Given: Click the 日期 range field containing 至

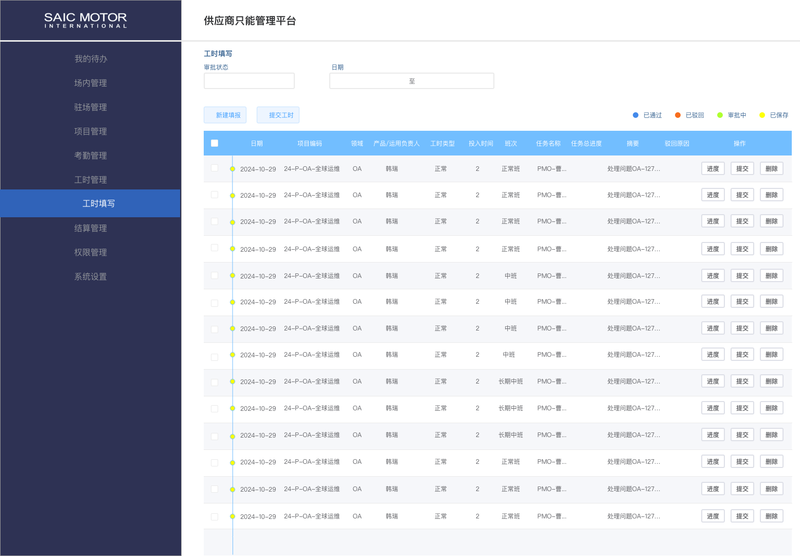Looking at the screenshot, I should (x=412, y=81).
